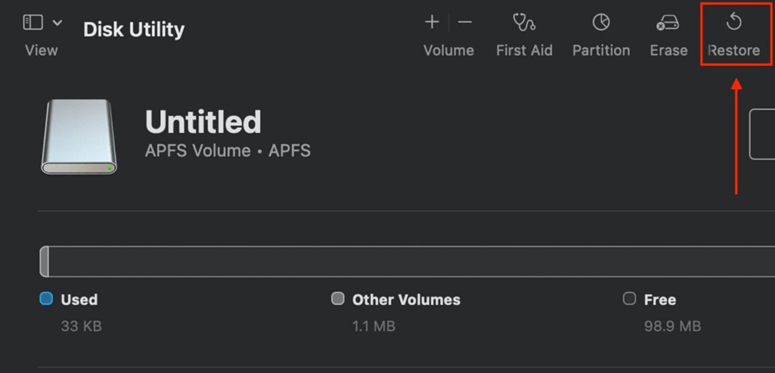Click the Untitled drive icon
This screenshot has height=373, width=775.
point(79,137)
